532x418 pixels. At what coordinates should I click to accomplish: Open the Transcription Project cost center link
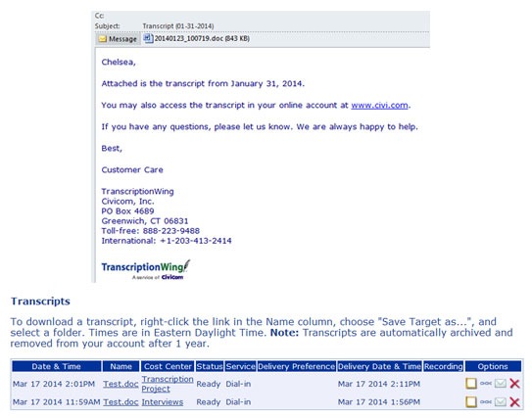(x=168, y=384)
